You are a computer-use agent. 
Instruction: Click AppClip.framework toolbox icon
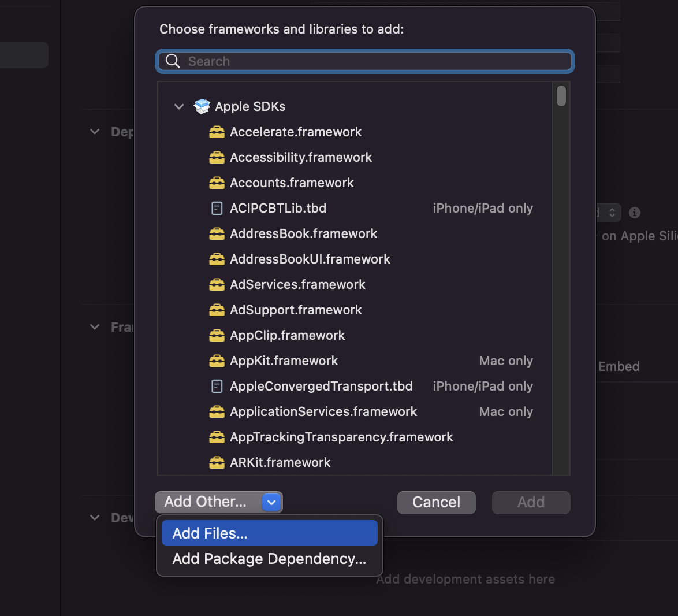point(217,336)
